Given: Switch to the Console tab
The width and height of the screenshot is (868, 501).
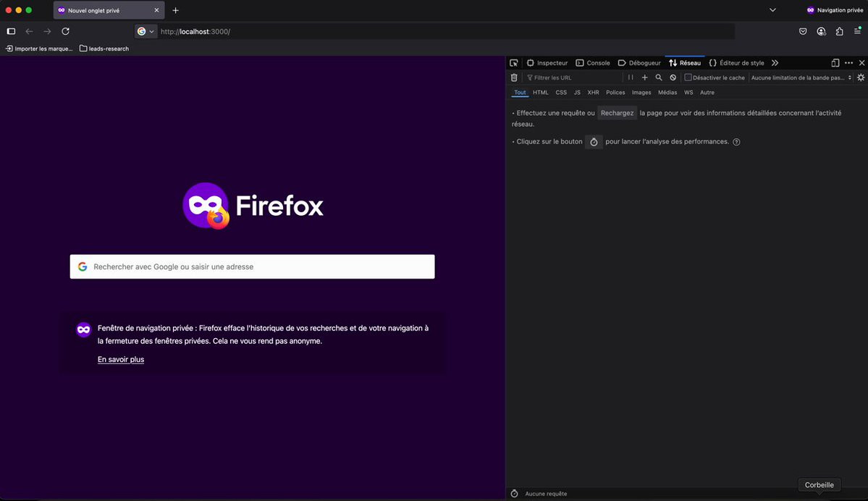Looking at the screenshot, I should pyautogui.click(x=593, y=63).
